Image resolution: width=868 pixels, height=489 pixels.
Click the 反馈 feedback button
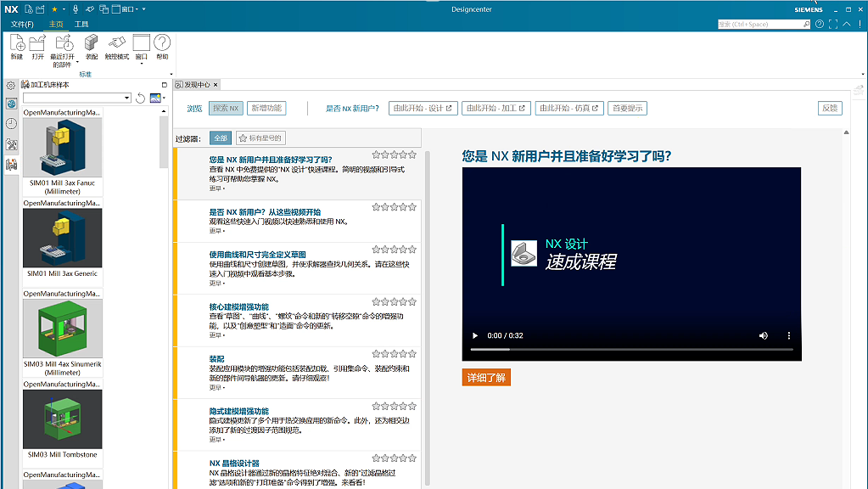pos(830,109)
